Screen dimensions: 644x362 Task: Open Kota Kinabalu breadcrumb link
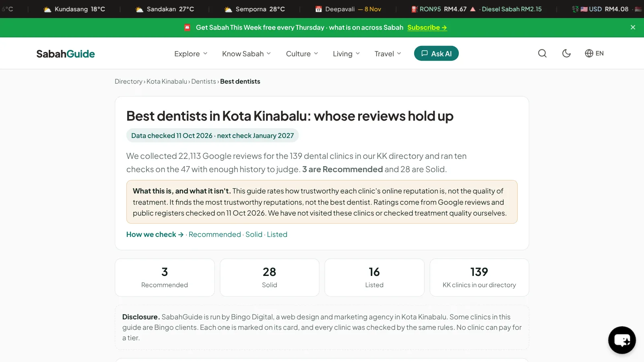[x=167, y=82]
